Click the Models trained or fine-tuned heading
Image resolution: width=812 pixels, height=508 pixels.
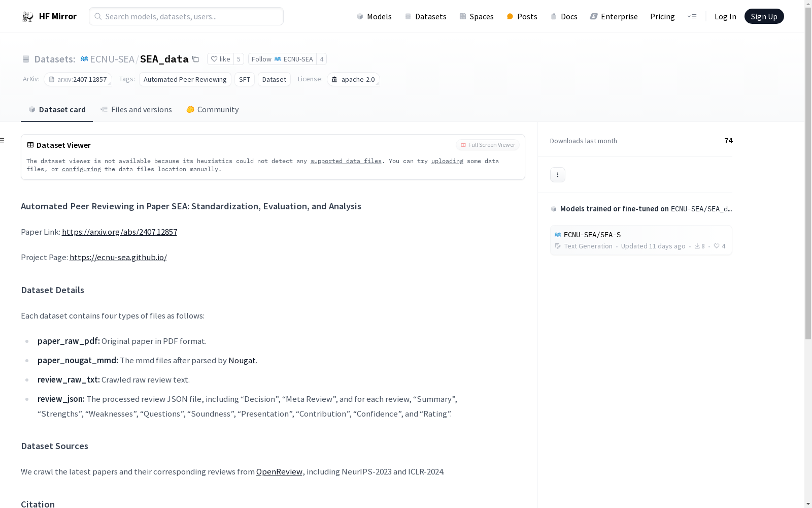646,209
